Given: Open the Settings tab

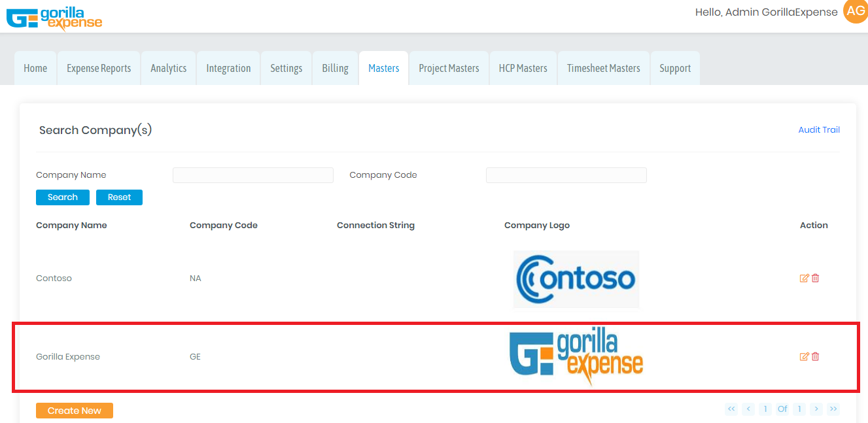Looking at the screenshot, I should (x=286, y=68).
